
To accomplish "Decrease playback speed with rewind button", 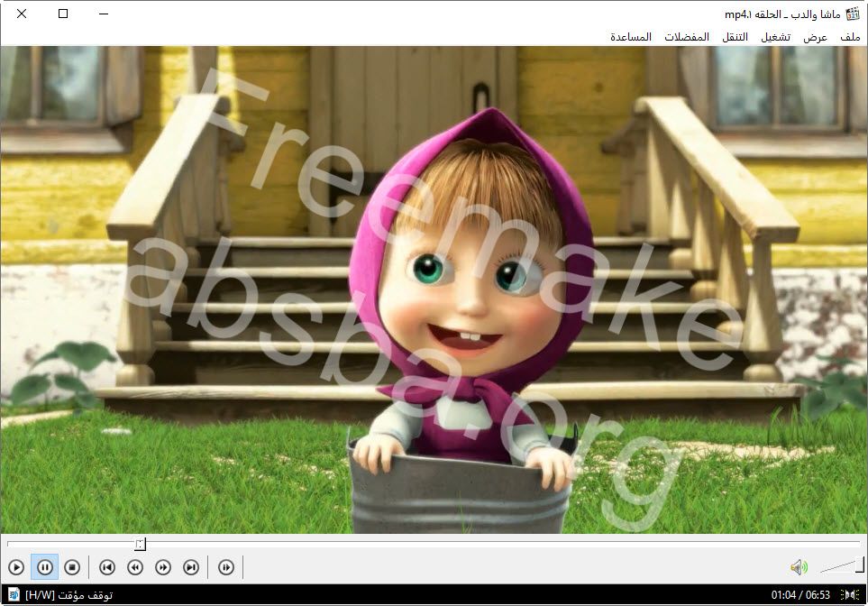I will [135, 567].
